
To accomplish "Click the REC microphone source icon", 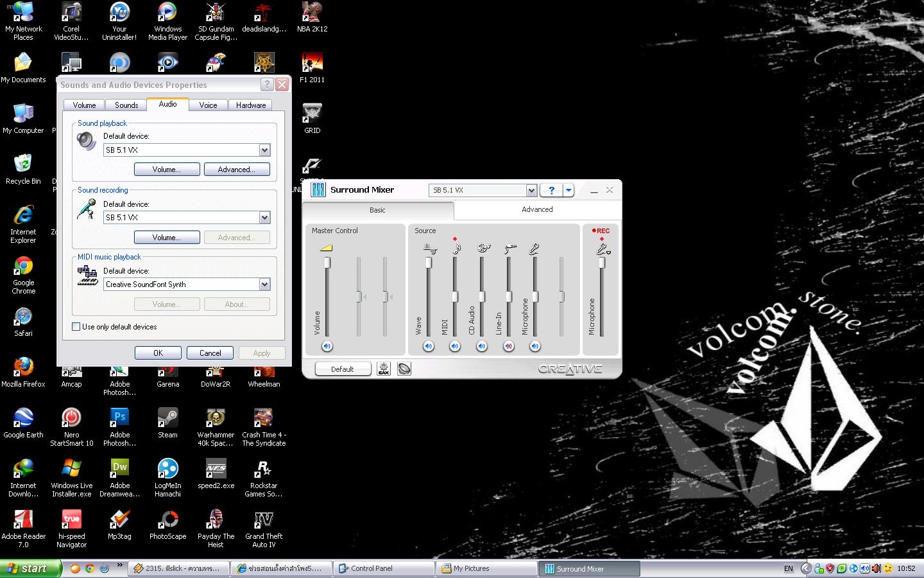I will (603, 249).
